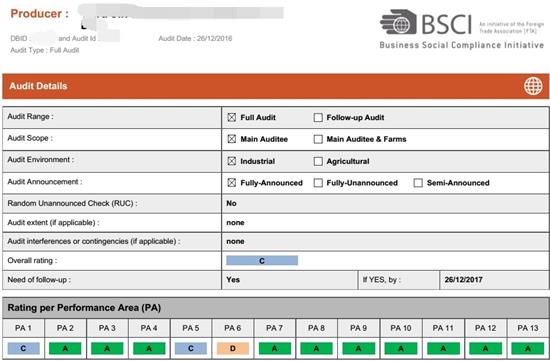Click the BSCI hand-globe logo icon
The width and height of the screenshot is (550, 361).
(398, 22)
